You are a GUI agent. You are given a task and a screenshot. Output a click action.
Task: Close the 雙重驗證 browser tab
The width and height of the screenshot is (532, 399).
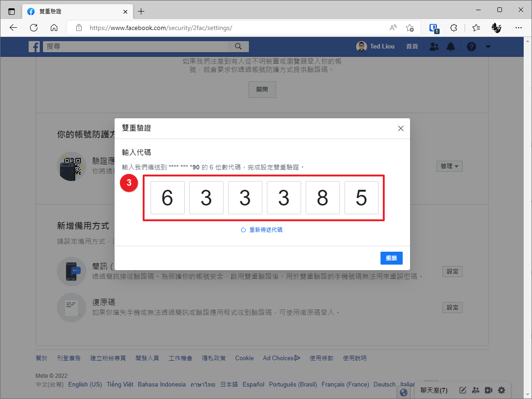[125, 12]
